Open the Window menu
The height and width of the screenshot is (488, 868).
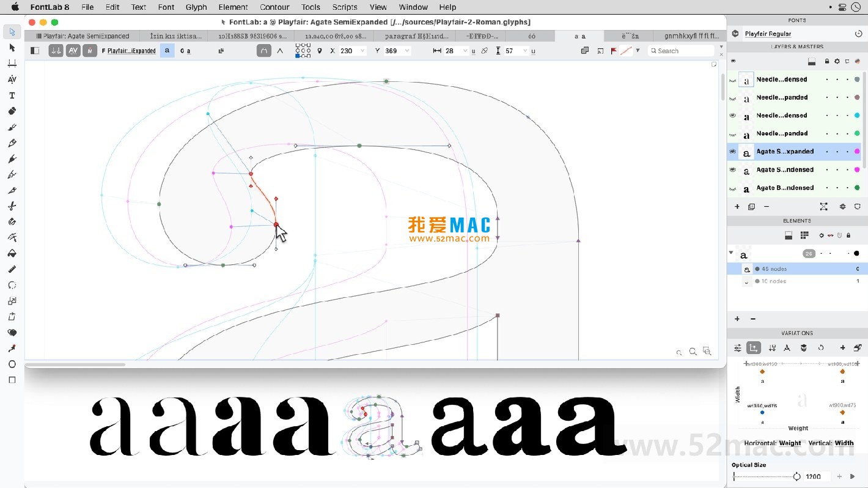(x=413, y=7)
